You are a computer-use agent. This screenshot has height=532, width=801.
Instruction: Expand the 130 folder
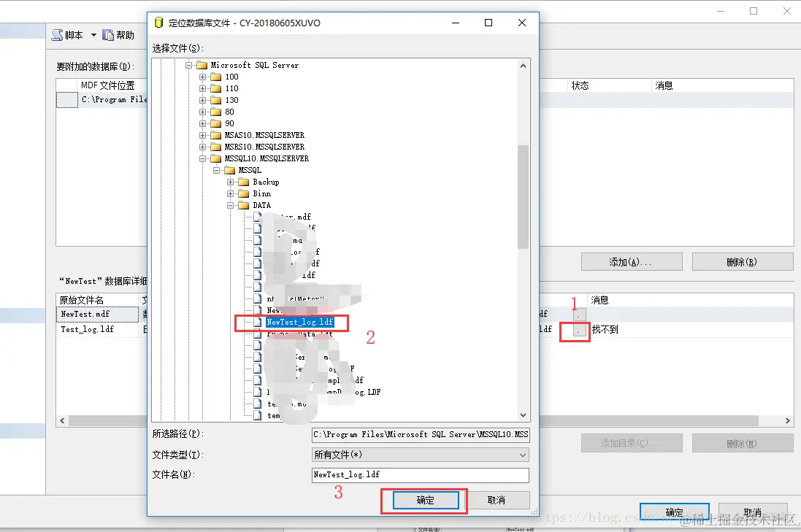point(203,101)
